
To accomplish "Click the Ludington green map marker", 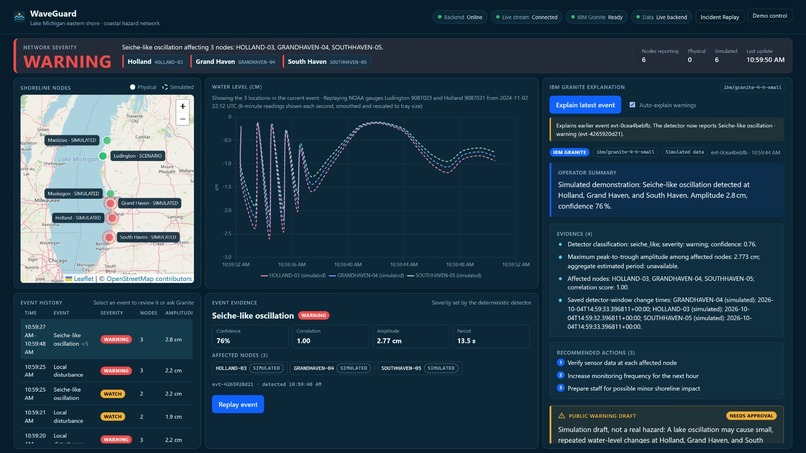I will 103,156.
